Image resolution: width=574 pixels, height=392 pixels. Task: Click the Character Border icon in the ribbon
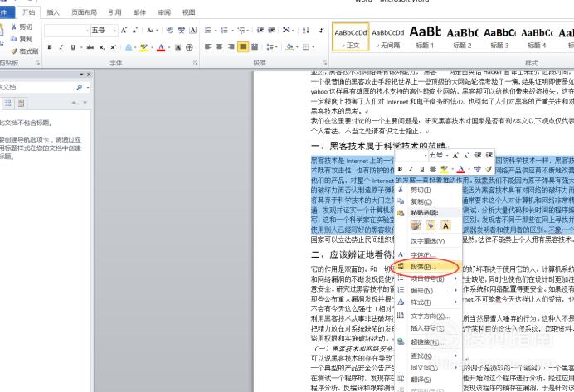pyautogui.click(x=193, y=31)
